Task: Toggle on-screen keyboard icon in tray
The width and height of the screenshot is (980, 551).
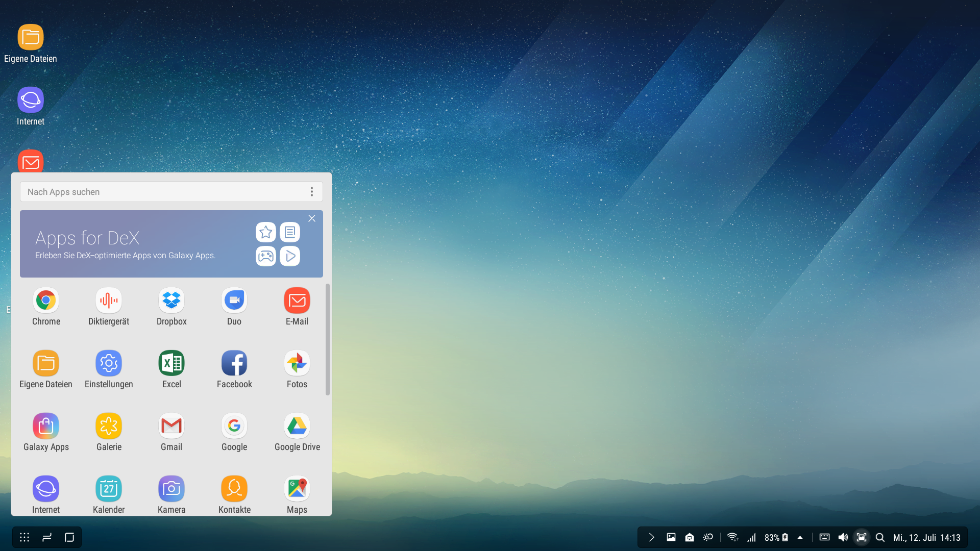Action: point(824,537)
